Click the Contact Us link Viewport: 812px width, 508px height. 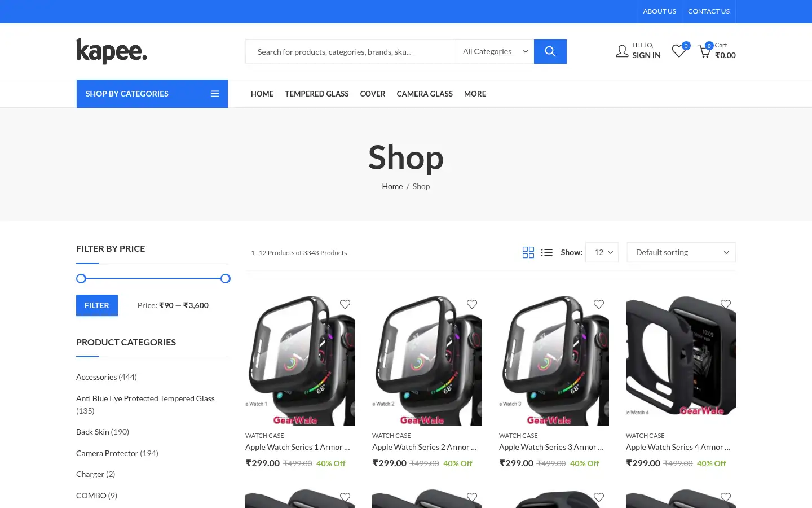coord(709,11)
